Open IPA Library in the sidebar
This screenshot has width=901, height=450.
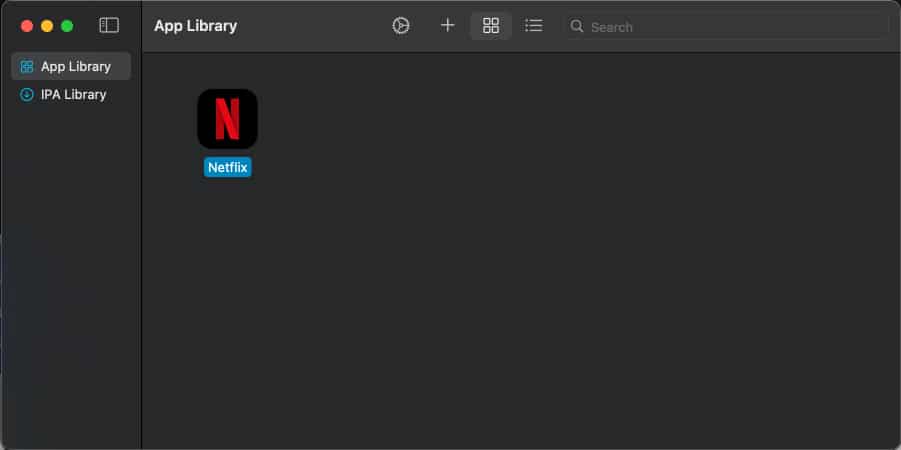coord(71,94)
